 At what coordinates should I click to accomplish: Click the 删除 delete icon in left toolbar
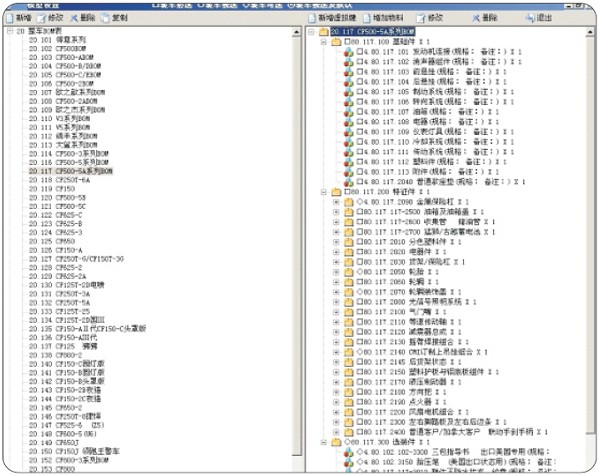click(x=74, y=18)
